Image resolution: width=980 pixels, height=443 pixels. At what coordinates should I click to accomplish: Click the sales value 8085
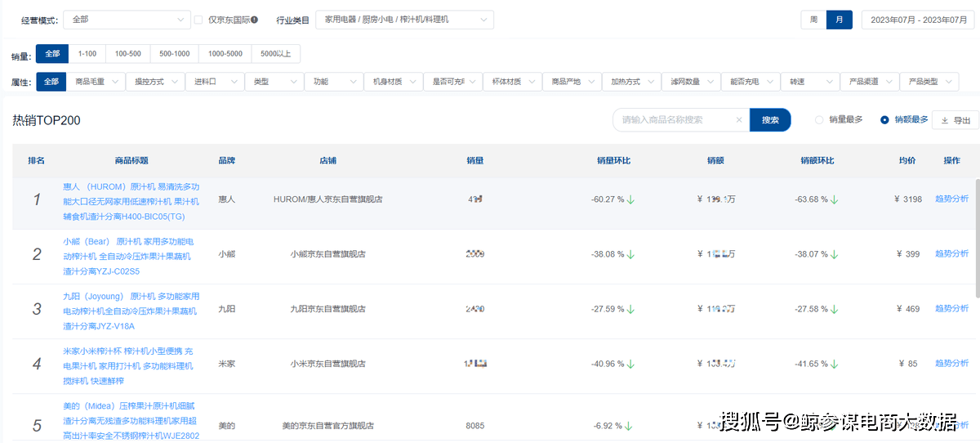click(x=474, y=426)
